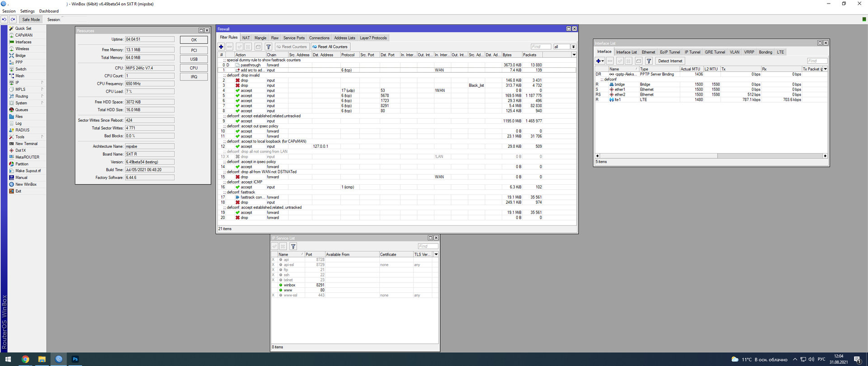Click the Find field in Interface List

(816, 61)
